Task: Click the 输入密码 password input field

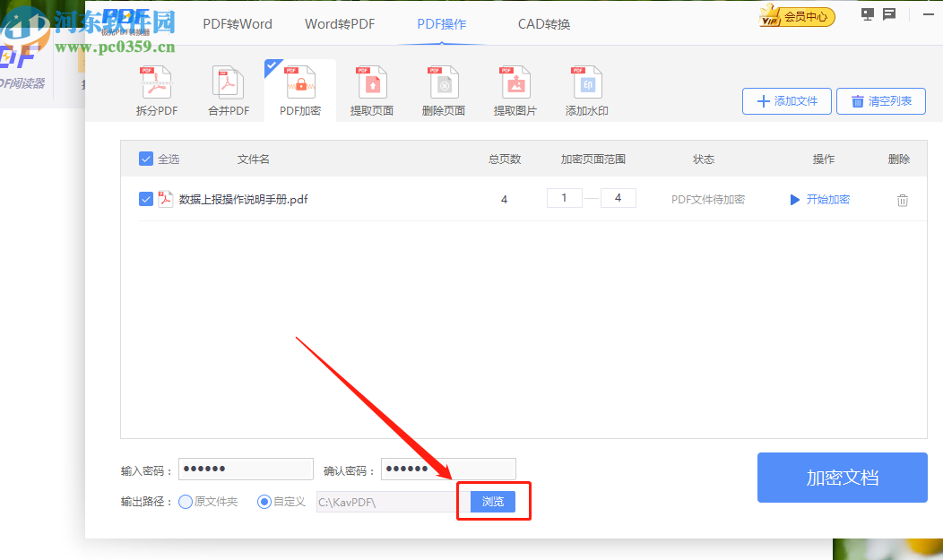Action: pyautogui.click(x=246, y=469)
